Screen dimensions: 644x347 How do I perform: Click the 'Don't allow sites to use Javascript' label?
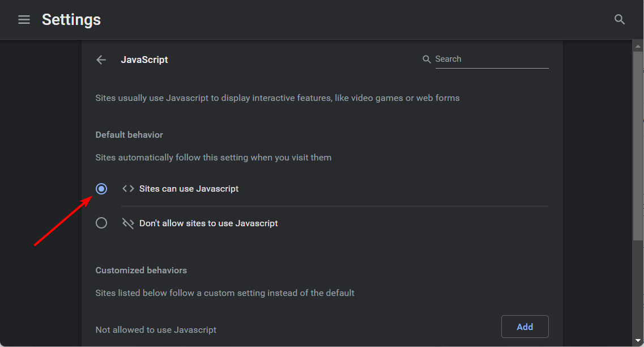tap(208, 223)
